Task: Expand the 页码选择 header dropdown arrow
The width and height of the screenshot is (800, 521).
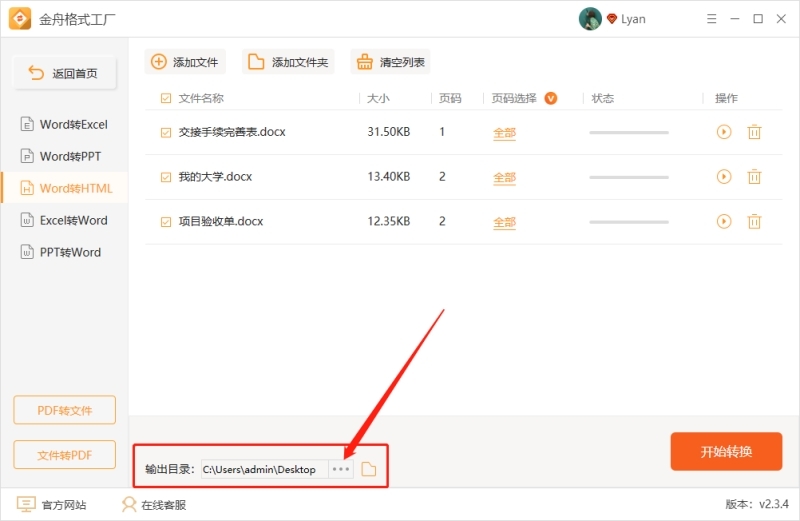Action: [x=550, y=98]
